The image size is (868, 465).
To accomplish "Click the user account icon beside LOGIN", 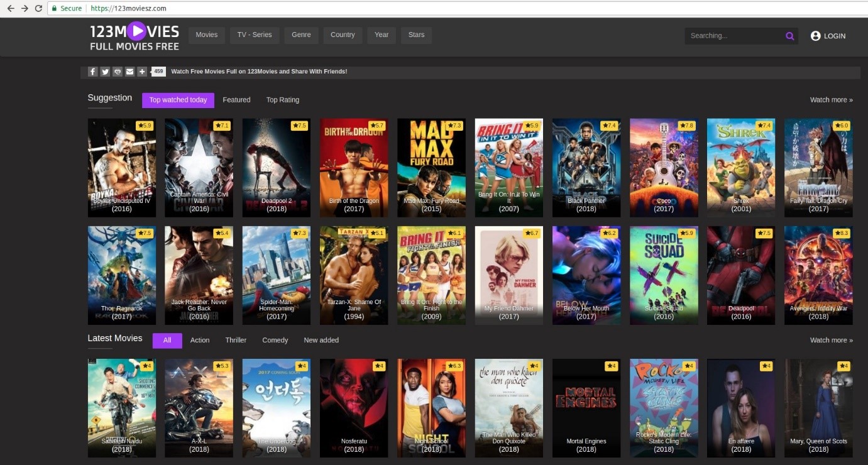I will tap(815, 36).
